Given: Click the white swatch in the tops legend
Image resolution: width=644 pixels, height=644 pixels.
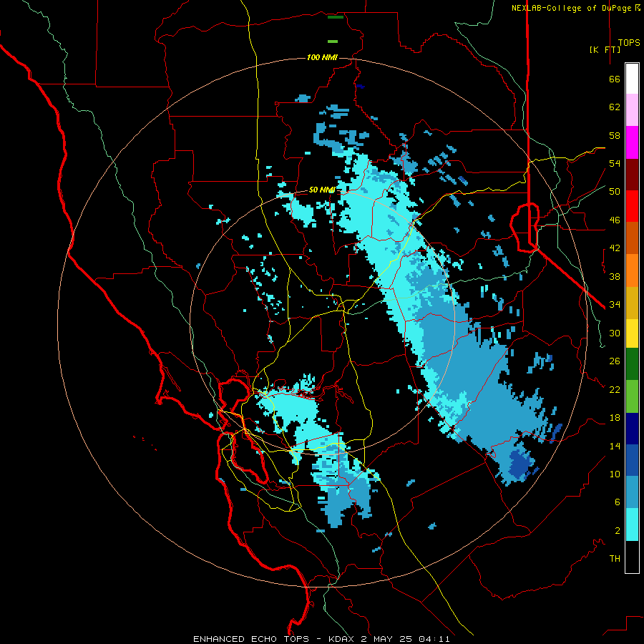Looking at the screenshot, I should click(x=632, y=79).
